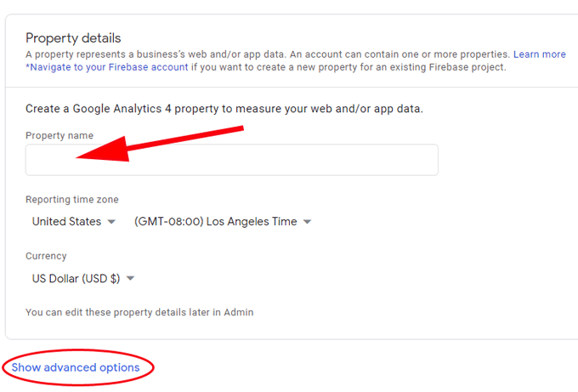Focus the Property name text field
578x392 pixels.
click(231, 160)
